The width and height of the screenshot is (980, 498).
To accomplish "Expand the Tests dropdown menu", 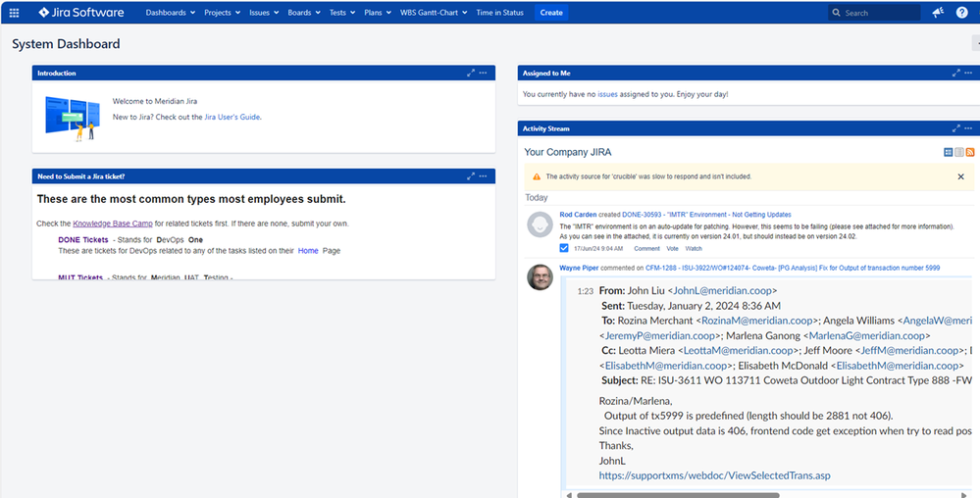I will pyautogui.click(x=342, y=13).
